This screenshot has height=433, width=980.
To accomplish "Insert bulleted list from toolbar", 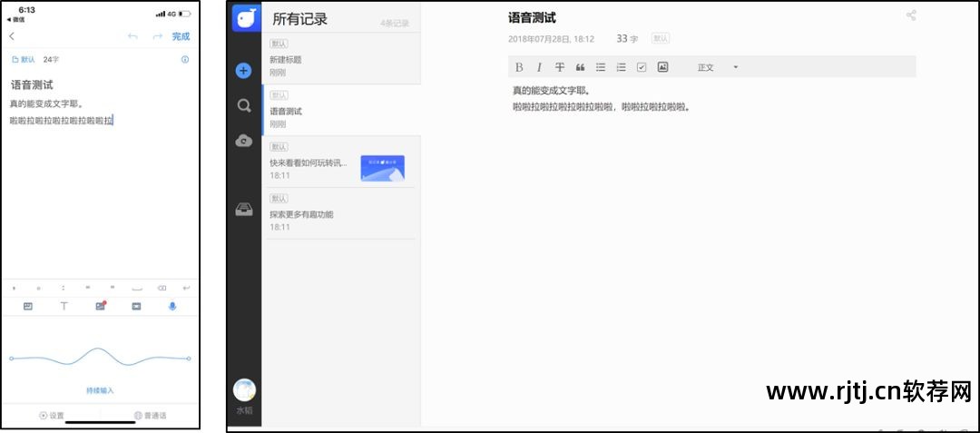I will click(601, 67).
